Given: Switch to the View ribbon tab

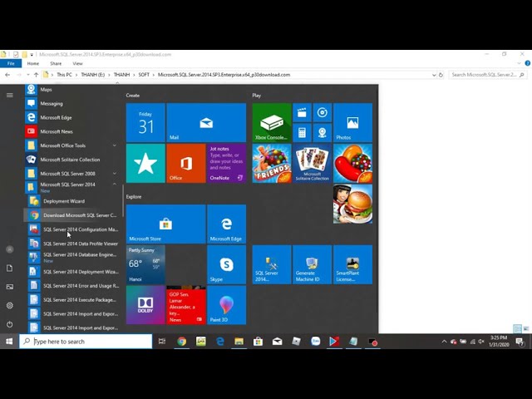Looking at the screenshot, I should pos(77,63).
